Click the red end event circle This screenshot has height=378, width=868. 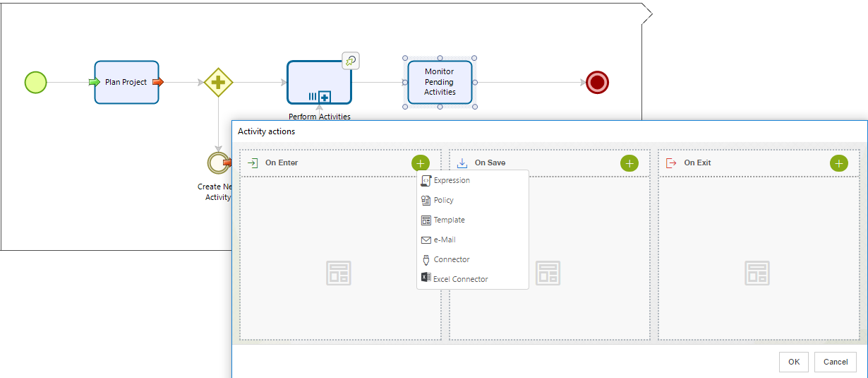pyautogui.click(x=597, y=83)
